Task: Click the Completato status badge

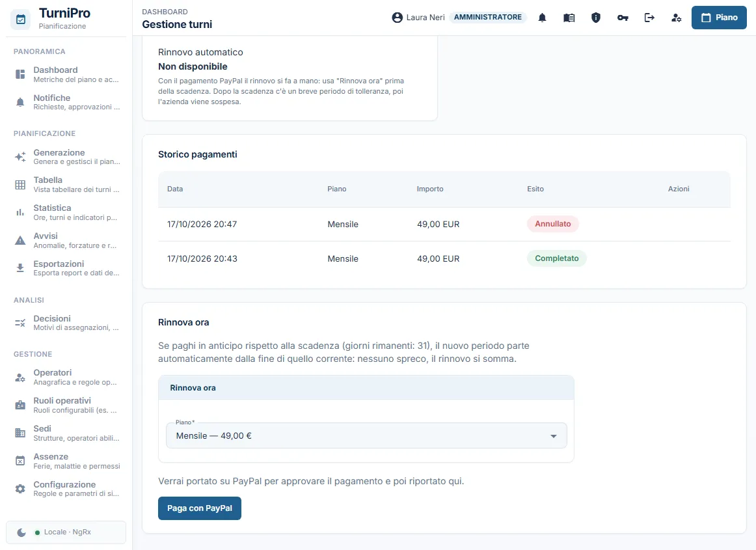Action: click(x=556, y=258)
